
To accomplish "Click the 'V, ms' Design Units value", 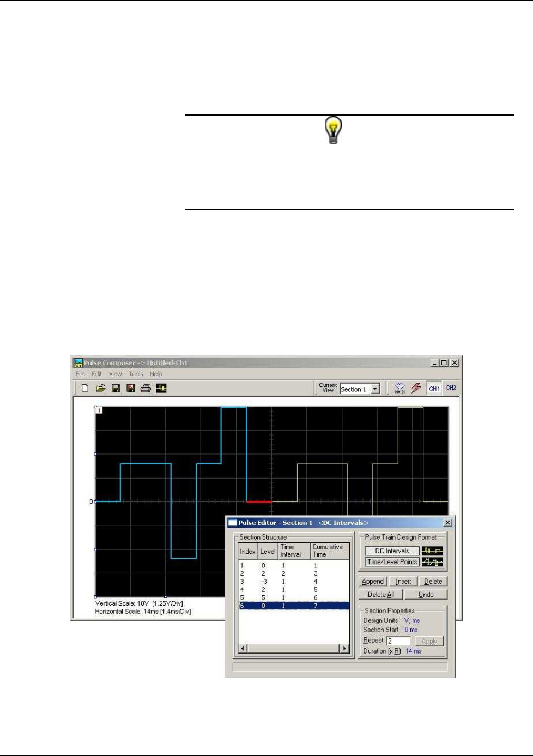I will [412, 621].
